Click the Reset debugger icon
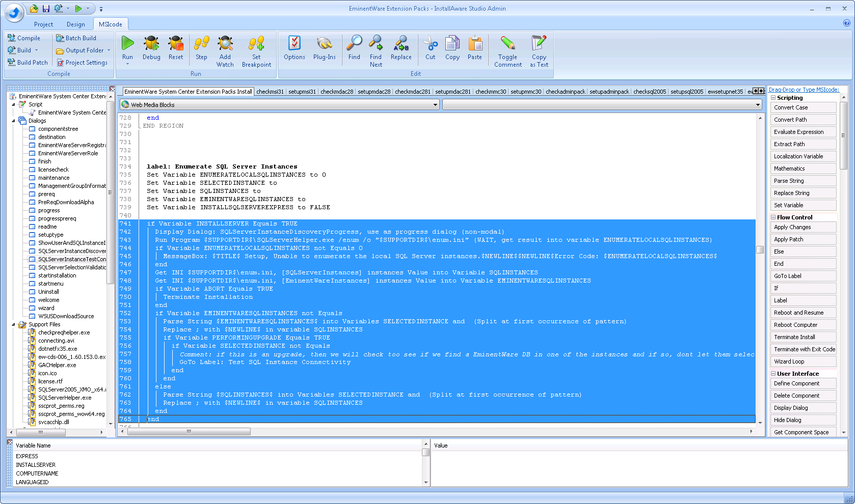855x504 pixels. 176,48
